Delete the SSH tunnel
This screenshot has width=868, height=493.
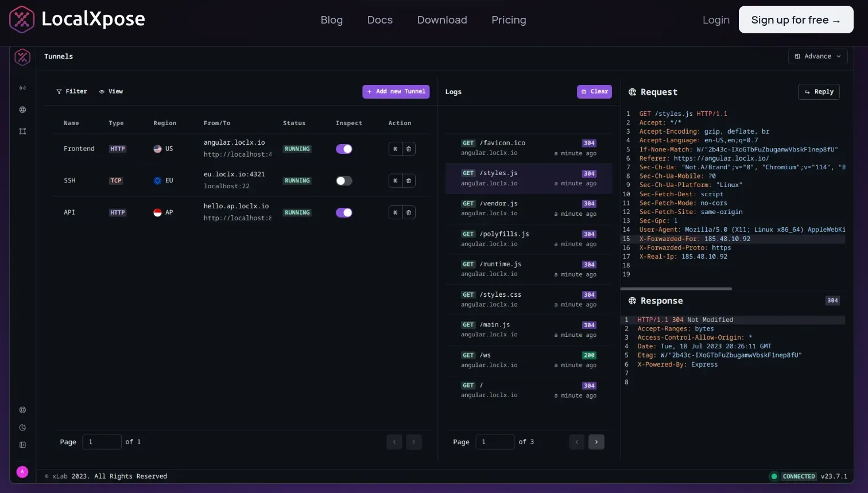(409, 180)
